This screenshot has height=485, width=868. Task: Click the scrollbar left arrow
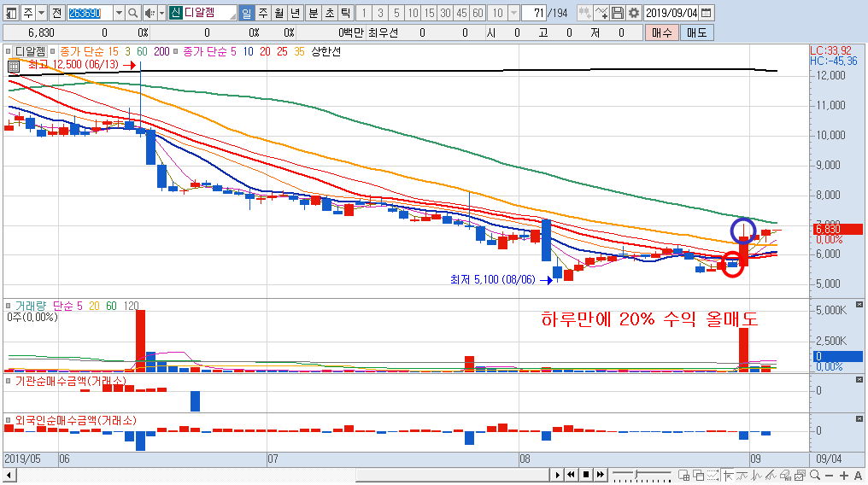click(x=9, y=475)
